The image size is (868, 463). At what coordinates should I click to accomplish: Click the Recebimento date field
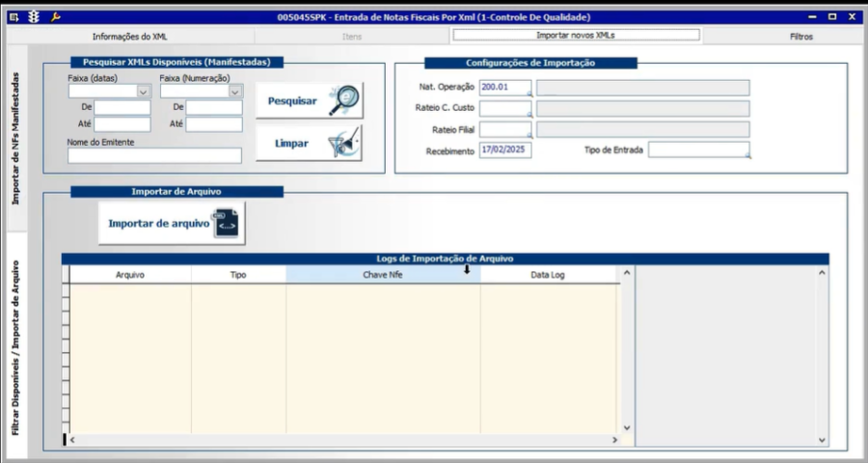[x=505, y=150]
